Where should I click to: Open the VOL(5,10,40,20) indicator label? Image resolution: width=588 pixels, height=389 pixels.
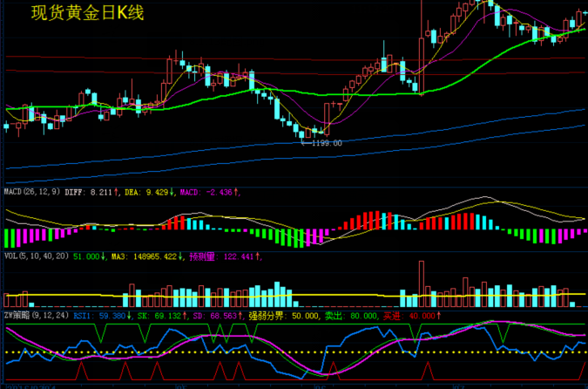click(36, 256)
